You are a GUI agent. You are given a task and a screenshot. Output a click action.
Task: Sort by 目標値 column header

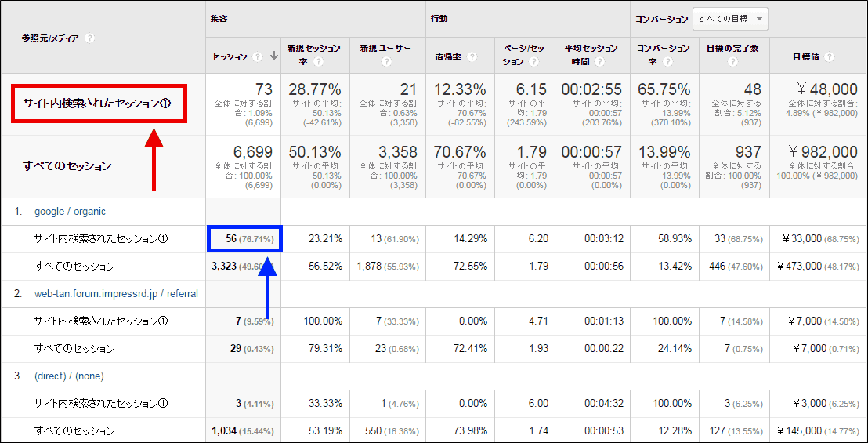click(807, 56)
